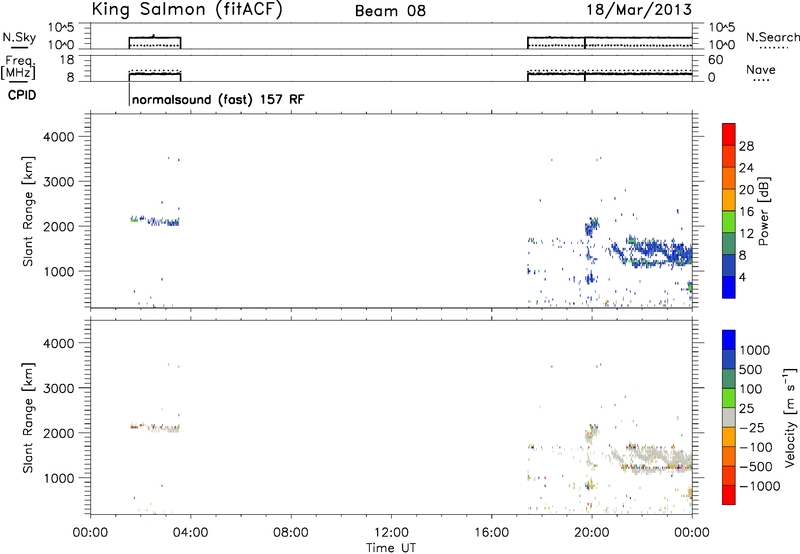This screenshot has height=554, width=800.
Task: Click the '25' label on Velocity color bar
Action: coord(747,408)
